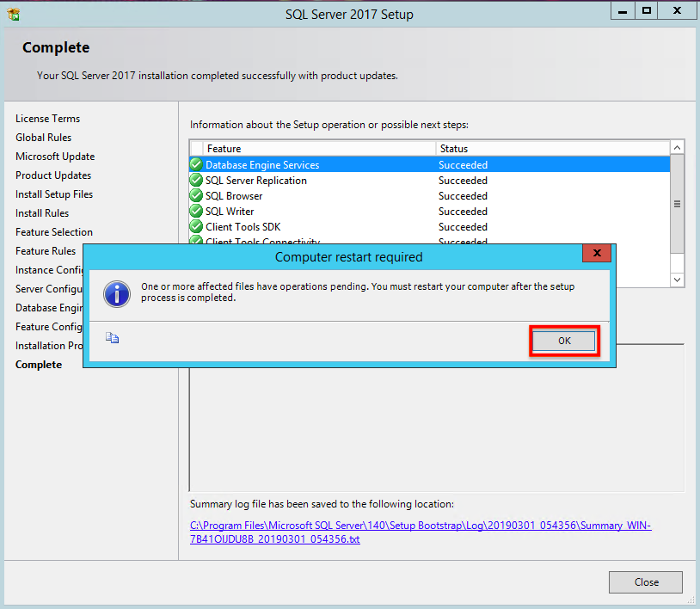Close the SQL Server 2017 Setup window
This screenshot has width=700, height=609.
[x=678, y=11]
